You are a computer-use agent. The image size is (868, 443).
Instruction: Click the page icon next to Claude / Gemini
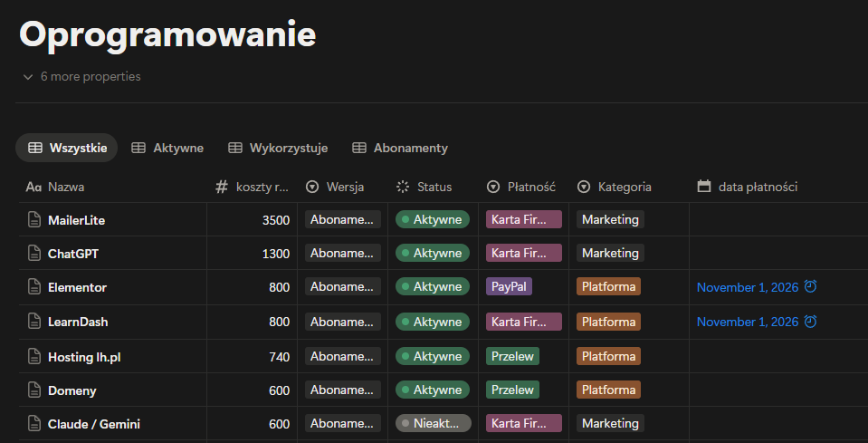pos(34,424)
